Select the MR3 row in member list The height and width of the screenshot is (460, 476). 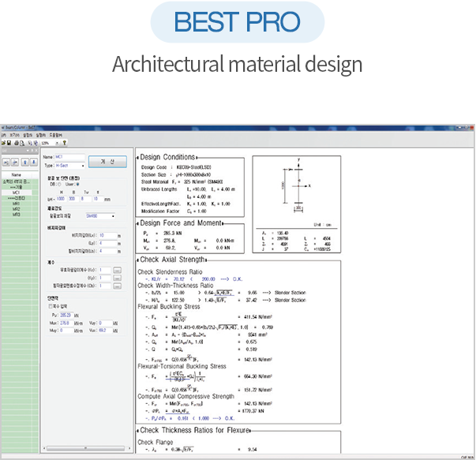[x=17, y=215]
